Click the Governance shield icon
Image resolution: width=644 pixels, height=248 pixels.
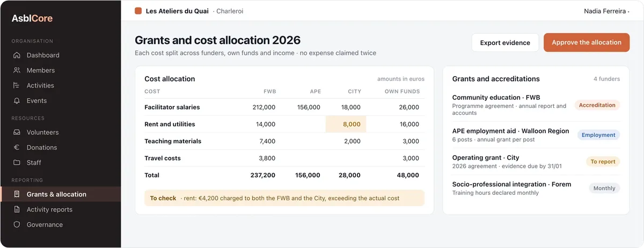coord(17,224)
